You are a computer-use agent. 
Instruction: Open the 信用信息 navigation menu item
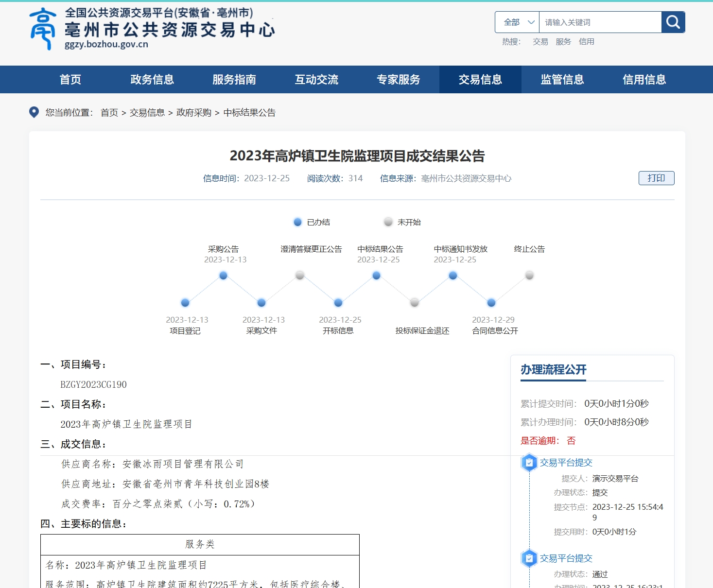point(644,80)
